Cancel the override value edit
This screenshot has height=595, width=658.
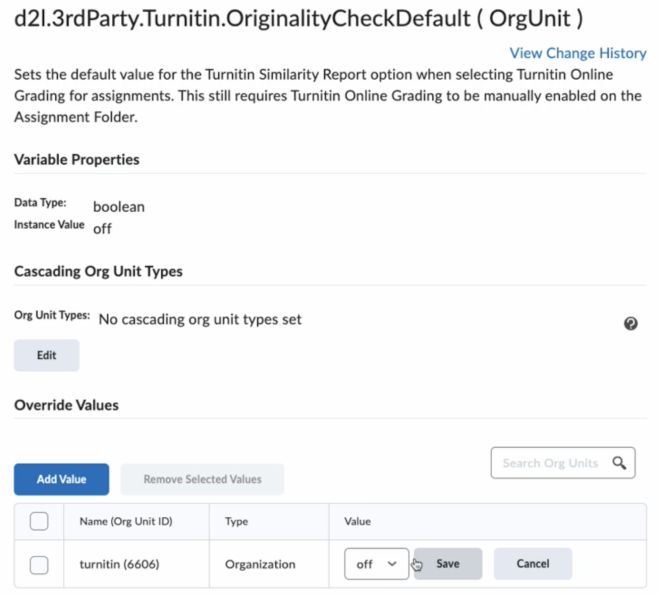pos(533,564)
